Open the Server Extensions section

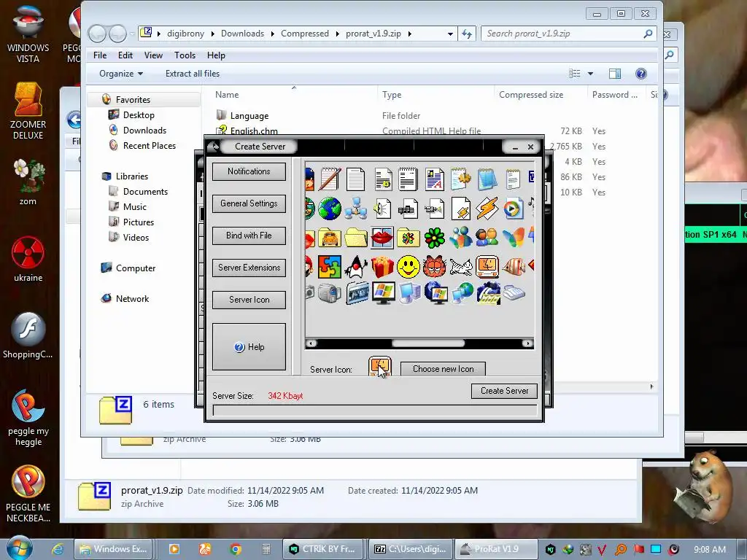tap(249, 268)
